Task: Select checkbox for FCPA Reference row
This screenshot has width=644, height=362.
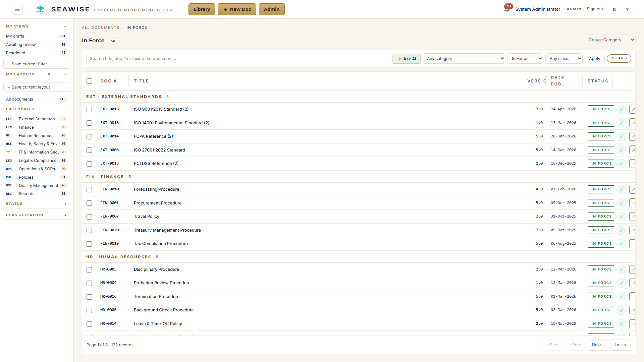Action: click(x=89, y=137)
